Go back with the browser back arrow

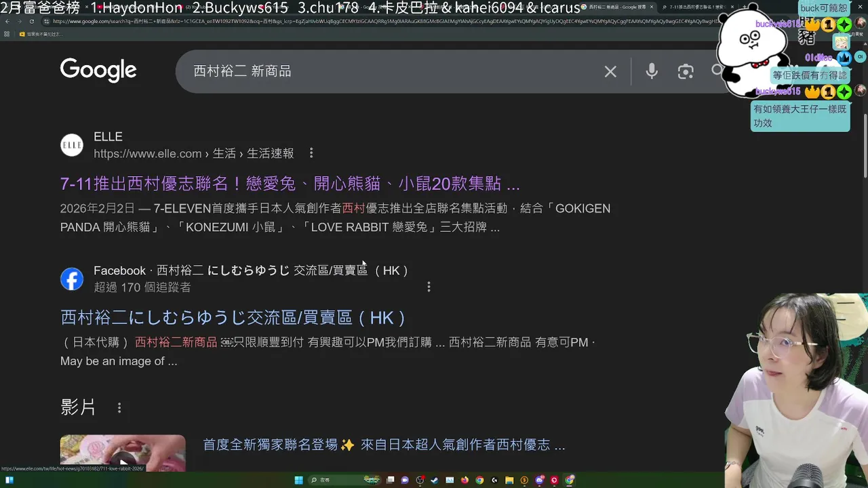click(7, 22)
